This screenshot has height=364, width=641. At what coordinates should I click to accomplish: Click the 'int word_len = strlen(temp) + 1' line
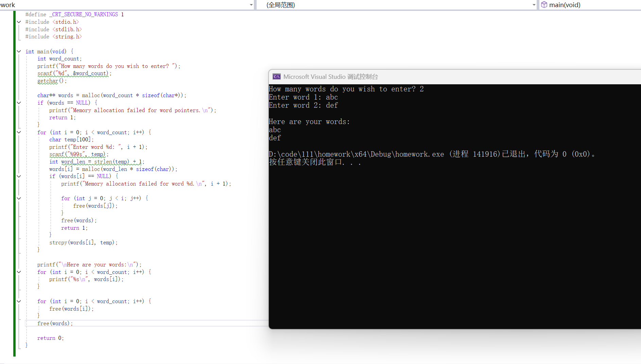97,162
